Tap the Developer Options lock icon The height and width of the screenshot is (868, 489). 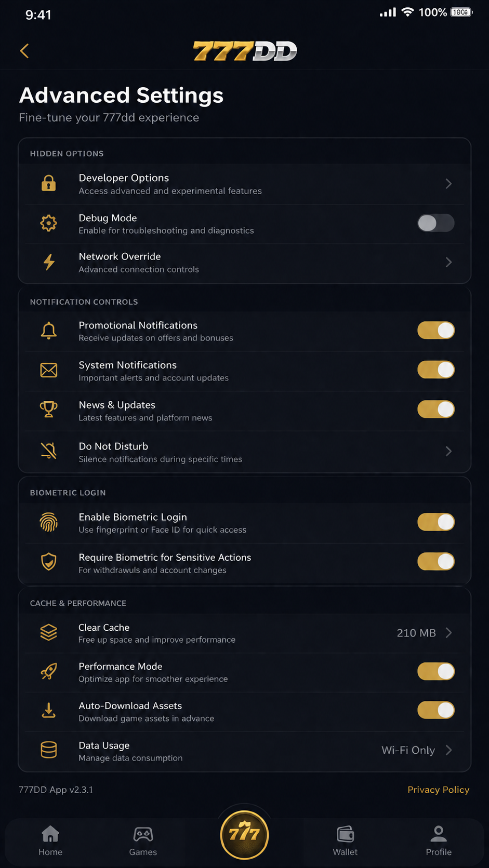tap(48, 183)
